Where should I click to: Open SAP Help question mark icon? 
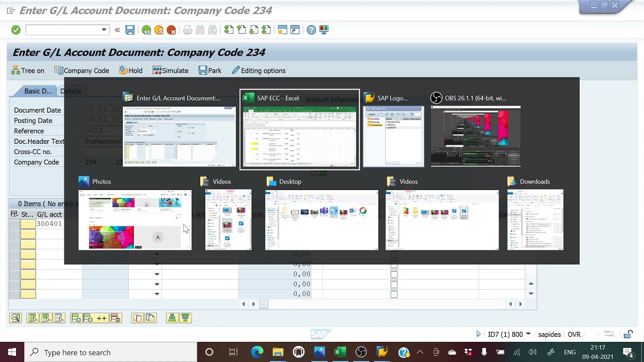pyautogui.click(x=311, y=30)
